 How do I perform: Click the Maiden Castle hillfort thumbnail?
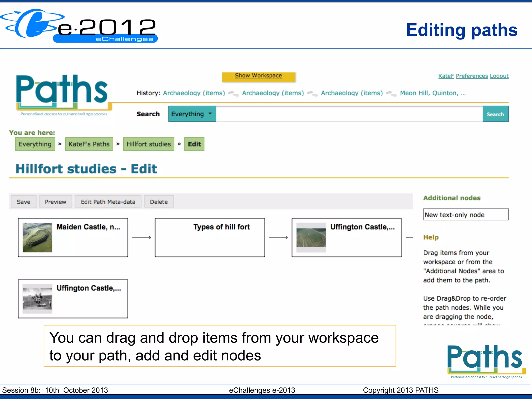coord(37,237)
